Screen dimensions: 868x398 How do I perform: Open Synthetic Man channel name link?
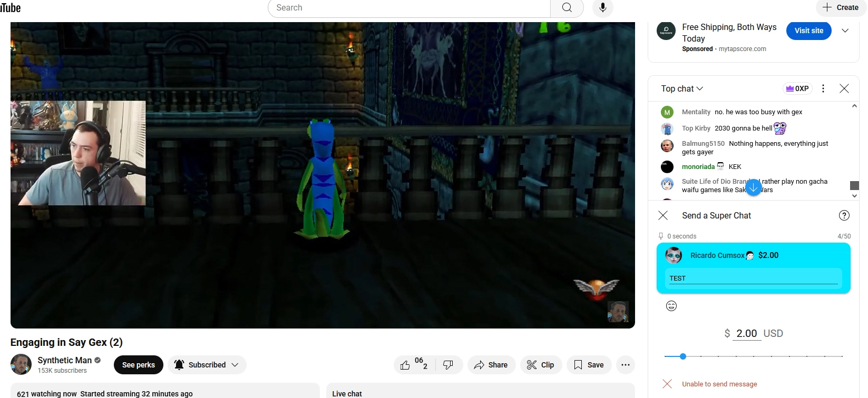pyautogui.click(x=65, y=360)
